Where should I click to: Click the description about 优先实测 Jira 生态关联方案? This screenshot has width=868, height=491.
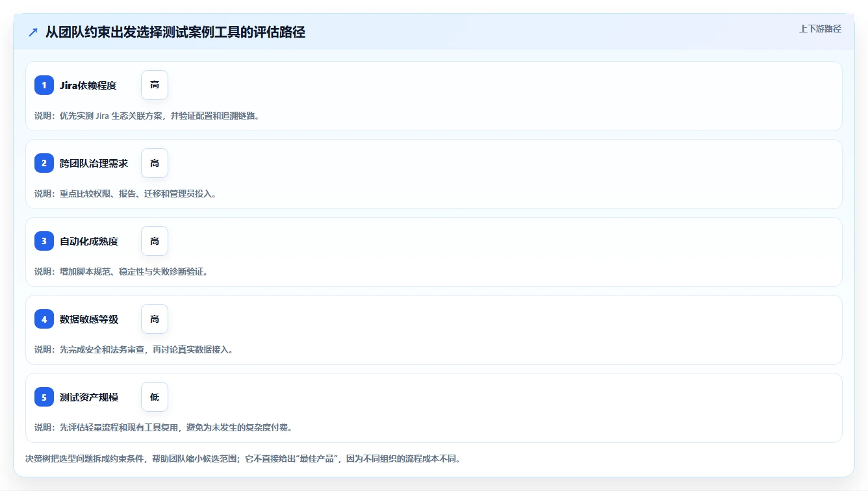click(147, 116)
